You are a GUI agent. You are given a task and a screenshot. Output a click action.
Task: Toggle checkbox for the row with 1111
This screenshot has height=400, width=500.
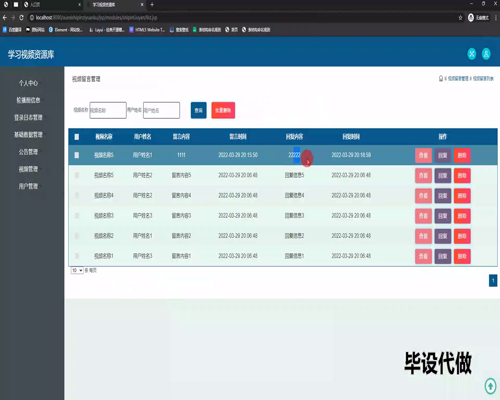(77, 155)
